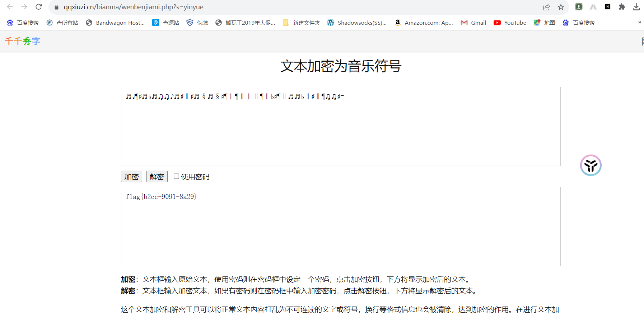Focus the output area showing flag{b2cc-9091-8a29}
The image size is (644, 313).
tap(341, 226)
